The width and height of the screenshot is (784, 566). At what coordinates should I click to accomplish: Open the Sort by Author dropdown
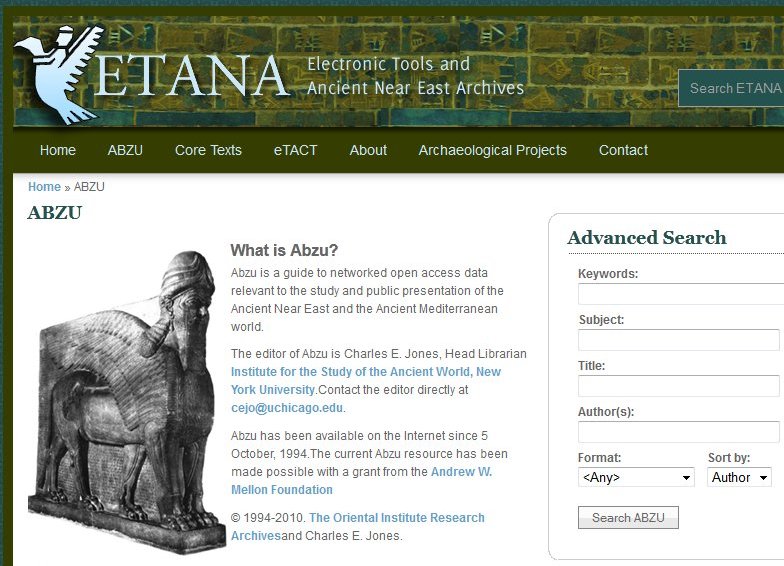coord(739,477)
